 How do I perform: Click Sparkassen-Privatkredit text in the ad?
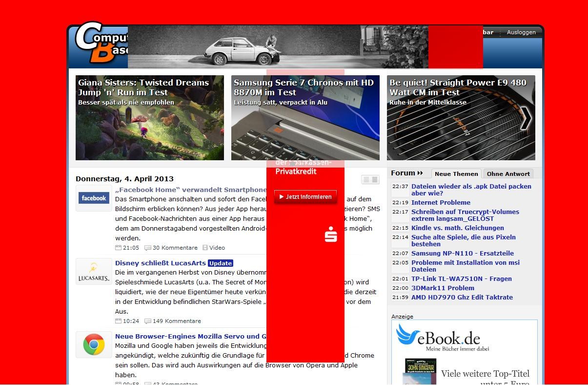(x=303, y=167)
